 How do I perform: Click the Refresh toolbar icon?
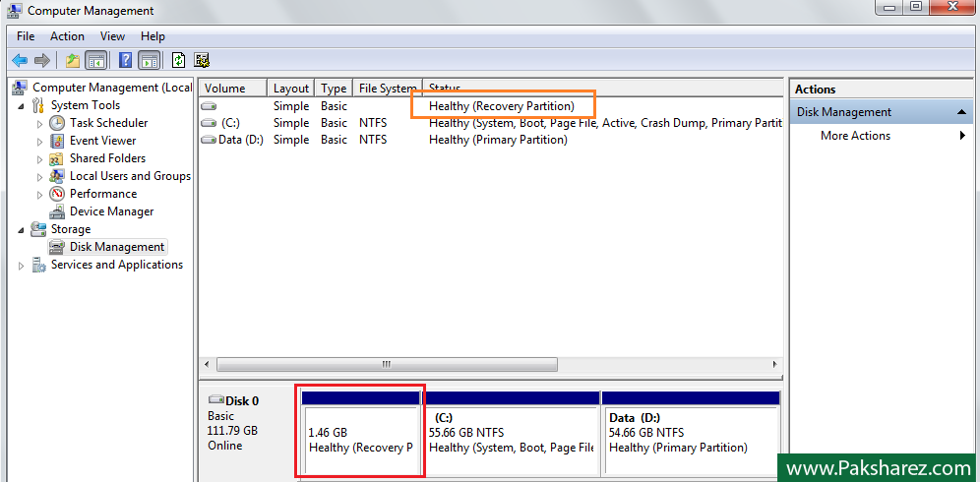click(x=179, y=61)
